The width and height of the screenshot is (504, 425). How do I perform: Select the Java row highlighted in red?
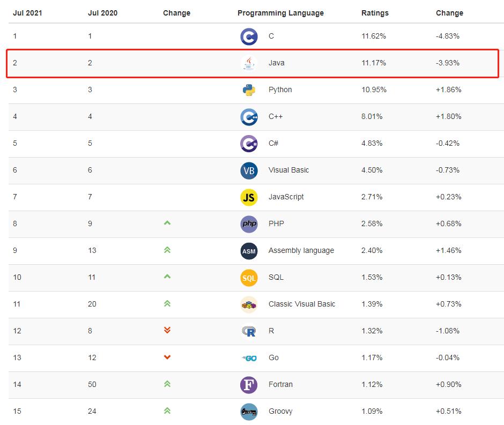point(252,63)
